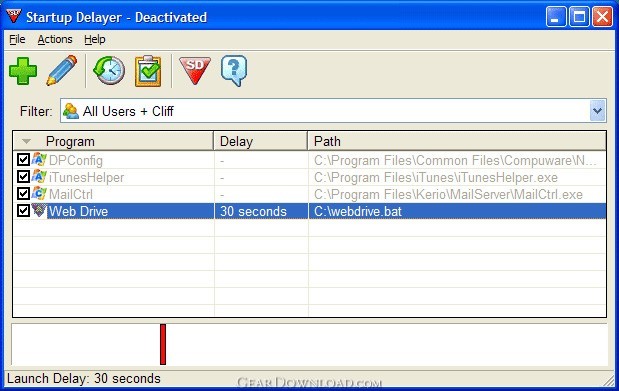
Task: Minimize the Startup Delayer window
Action: click(556, 17)
